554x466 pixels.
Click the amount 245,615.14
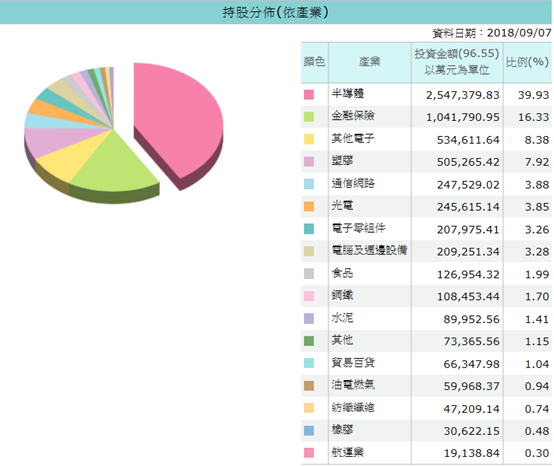point(468,207)
